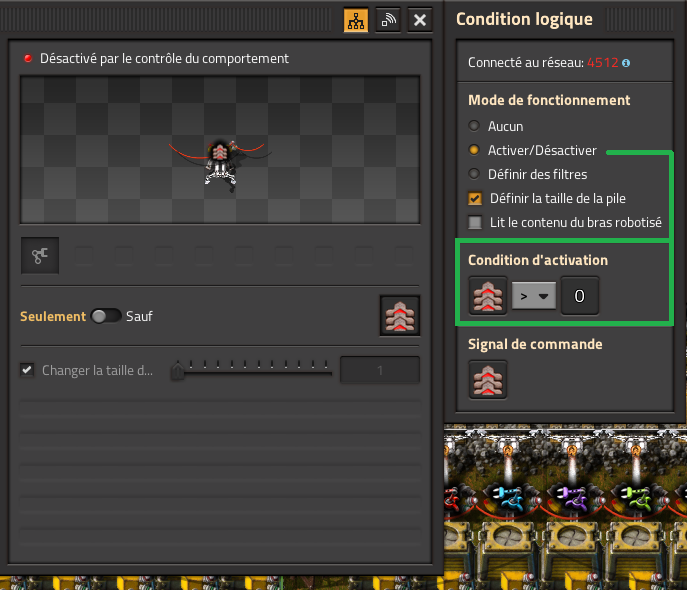Adjust the stack size slider handle
This screenshot has width=687, height=590.
tap(177, 371)
